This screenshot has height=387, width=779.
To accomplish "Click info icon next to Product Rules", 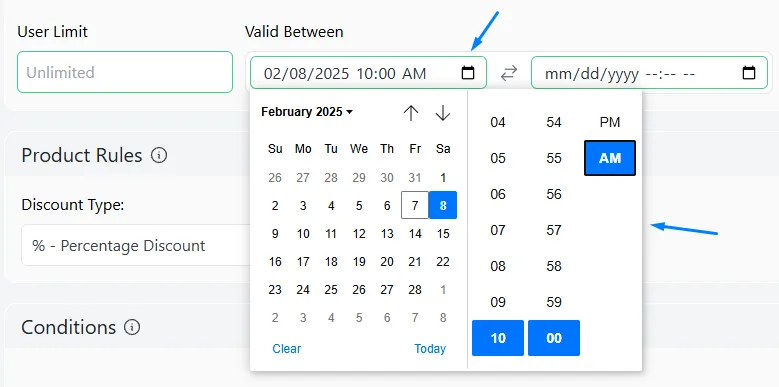I will [x=159, y=155].
